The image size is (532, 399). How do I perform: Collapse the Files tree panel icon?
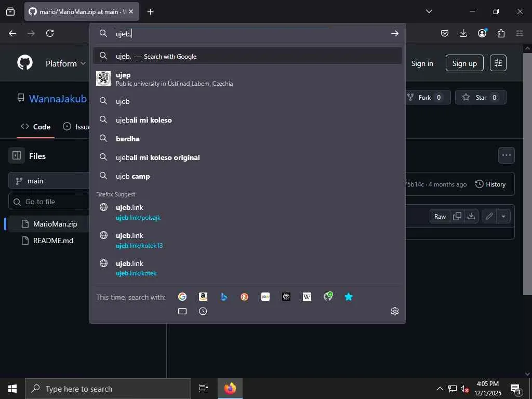click(17, 156)
